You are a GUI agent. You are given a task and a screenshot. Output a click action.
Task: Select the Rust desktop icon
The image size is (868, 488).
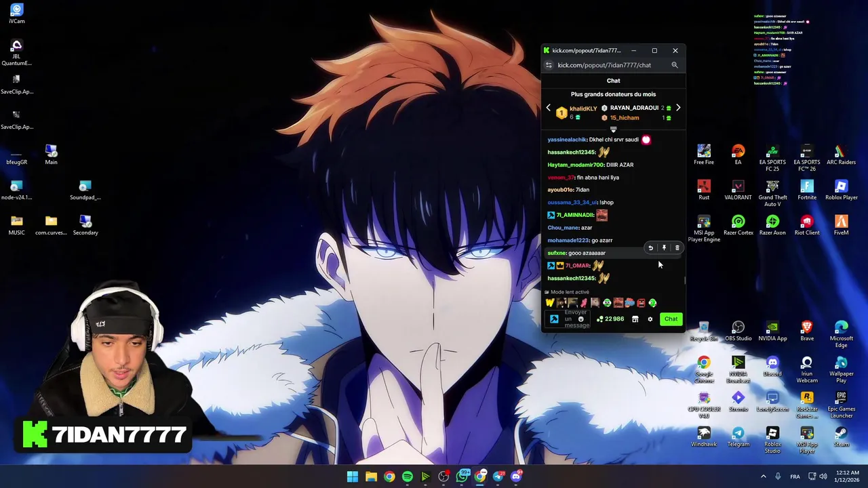pos(704,190)
